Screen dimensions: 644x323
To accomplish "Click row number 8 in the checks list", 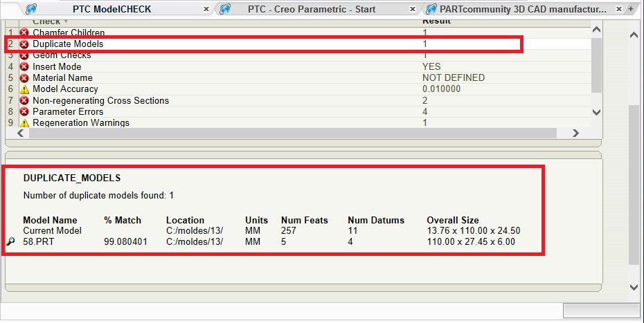I will pos(10,111).
